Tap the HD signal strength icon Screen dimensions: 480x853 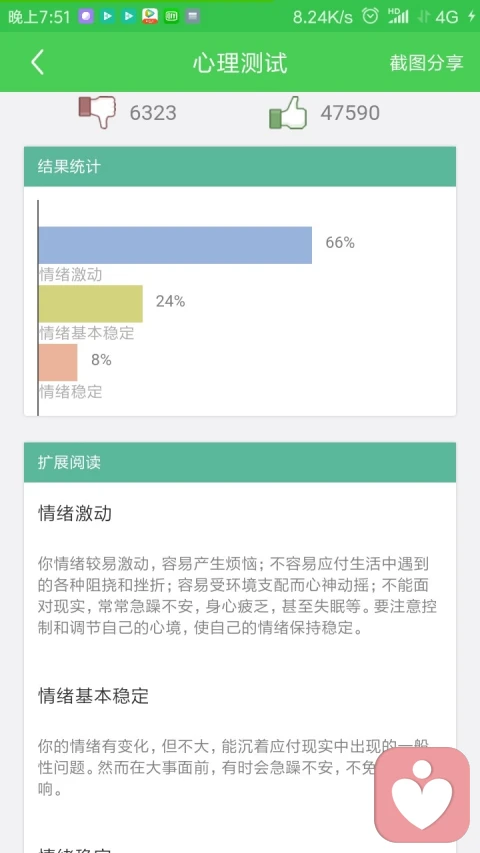(398, 16)
